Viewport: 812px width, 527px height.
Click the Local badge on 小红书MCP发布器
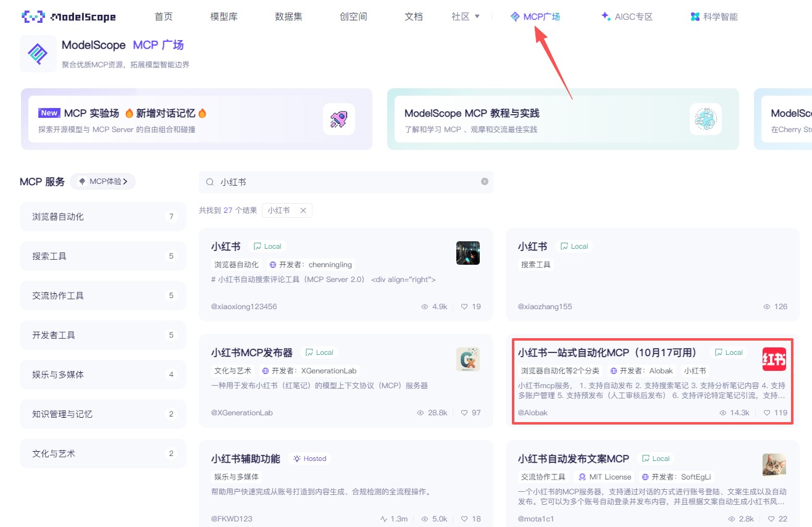(319, 352)
